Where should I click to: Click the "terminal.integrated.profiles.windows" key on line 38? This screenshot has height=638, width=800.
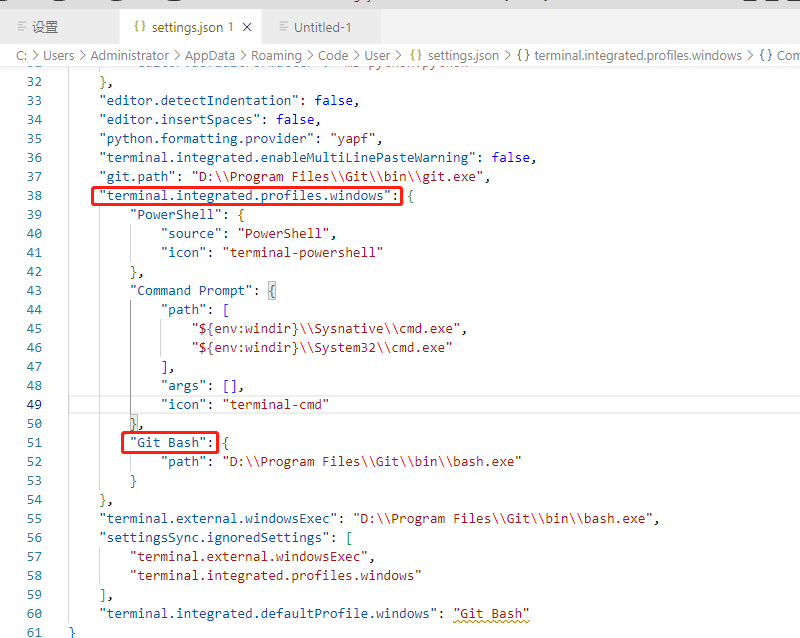click(x=245, y=195)
